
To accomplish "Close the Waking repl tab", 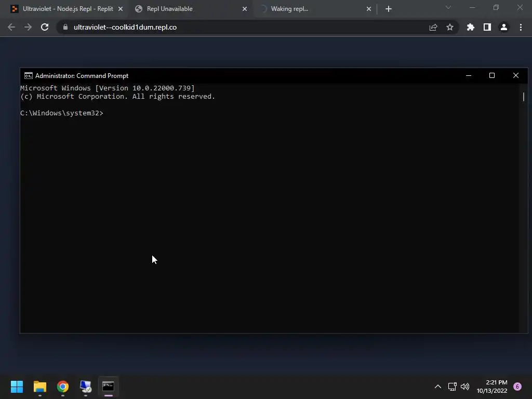I will tap(369, 9).
